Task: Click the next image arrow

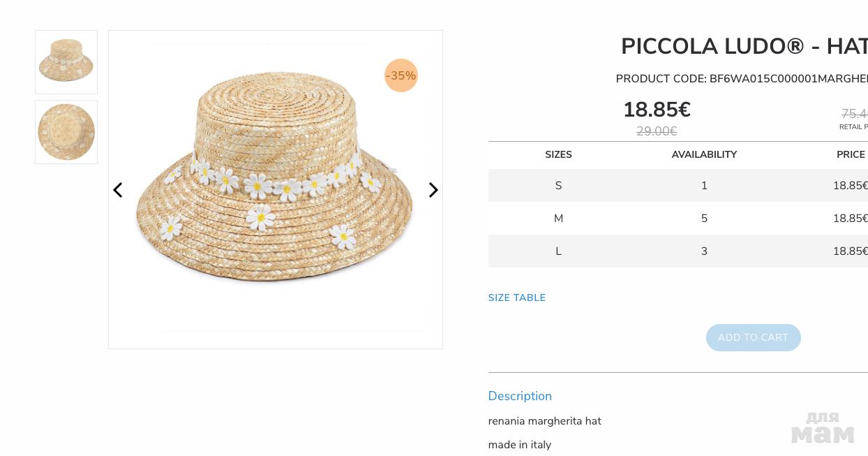Action: [x=433, y=190]
